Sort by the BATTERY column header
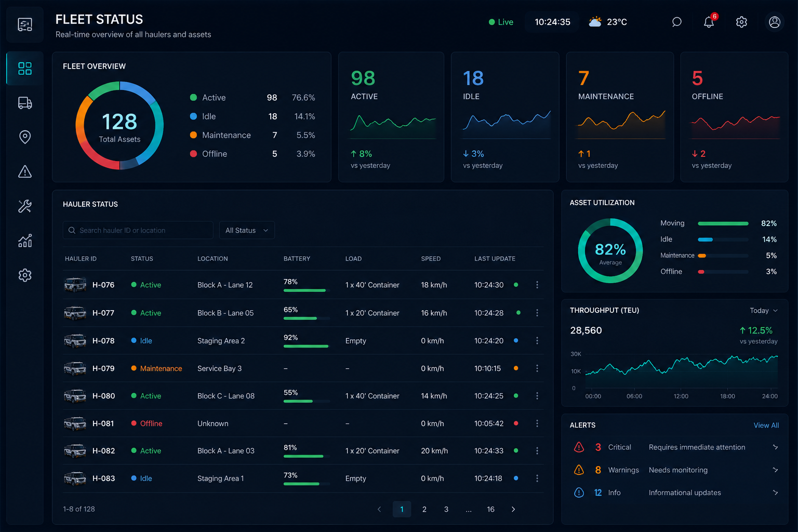798x532 pixels. (297, 259)
